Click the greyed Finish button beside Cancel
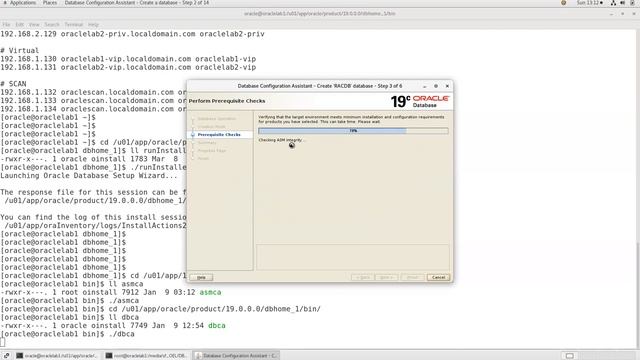This screenshot has height=360, width=640. tap(413, 277)
